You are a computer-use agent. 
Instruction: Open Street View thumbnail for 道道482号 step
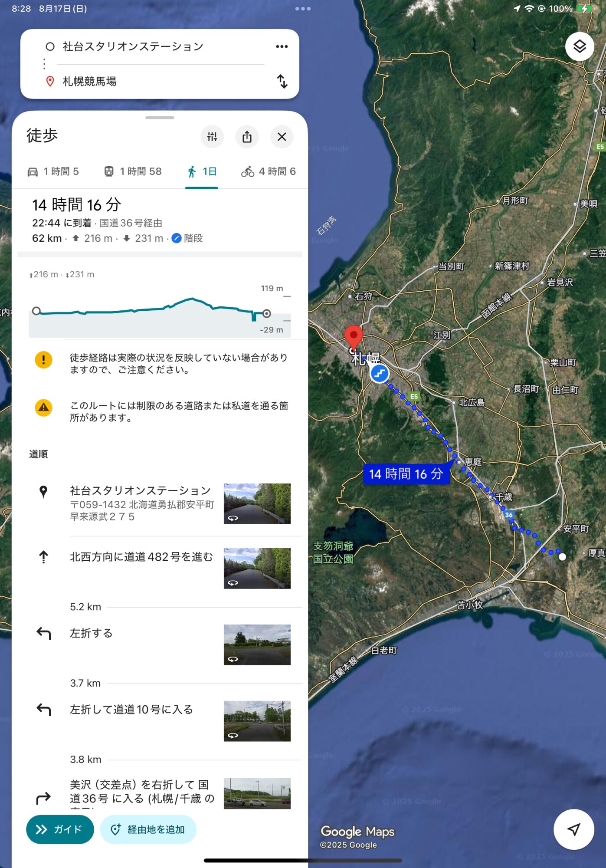tap(257, 569)
